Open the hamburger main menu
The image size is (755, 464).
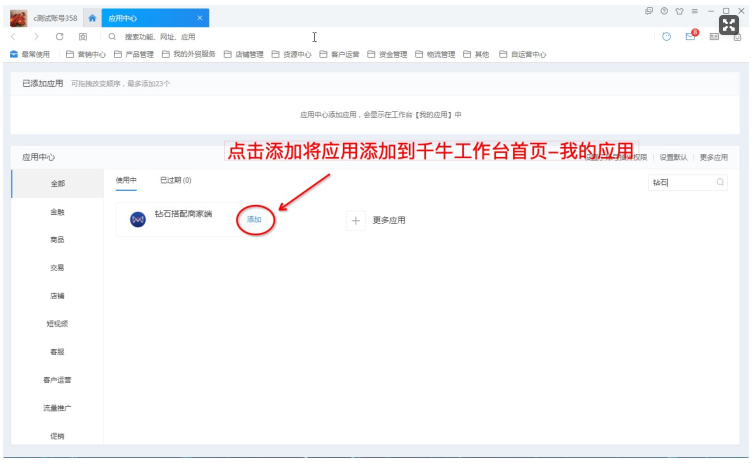click(695, 11)
